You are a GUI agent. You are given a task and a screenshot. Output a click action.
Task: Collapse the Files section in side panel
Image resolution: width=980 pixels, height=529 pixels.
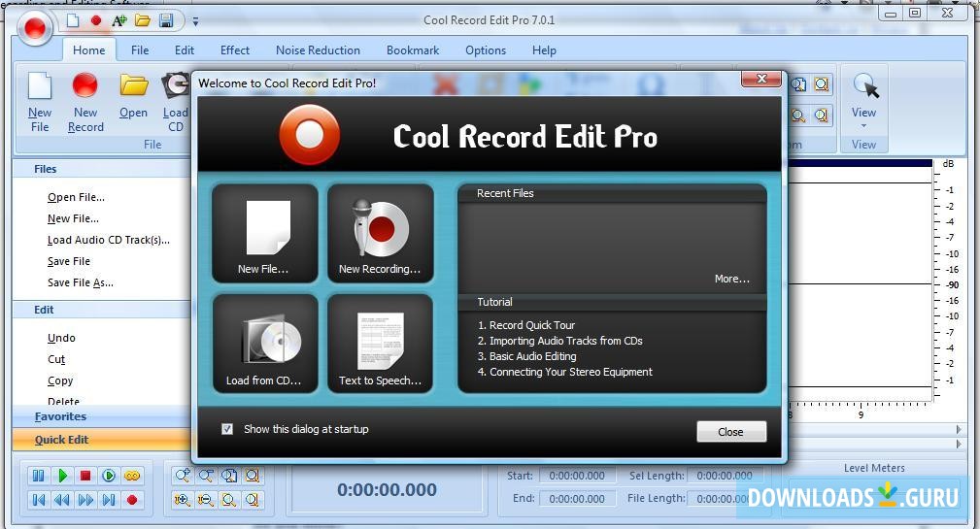[101, 169]
